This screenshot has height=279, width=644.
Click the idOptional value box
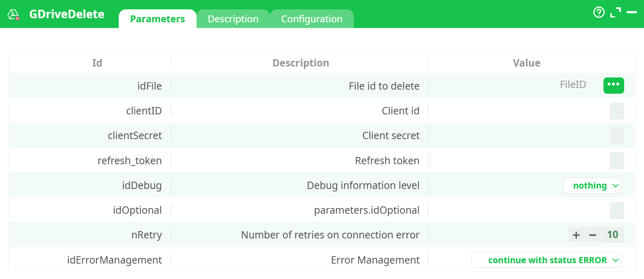(617, 210)
